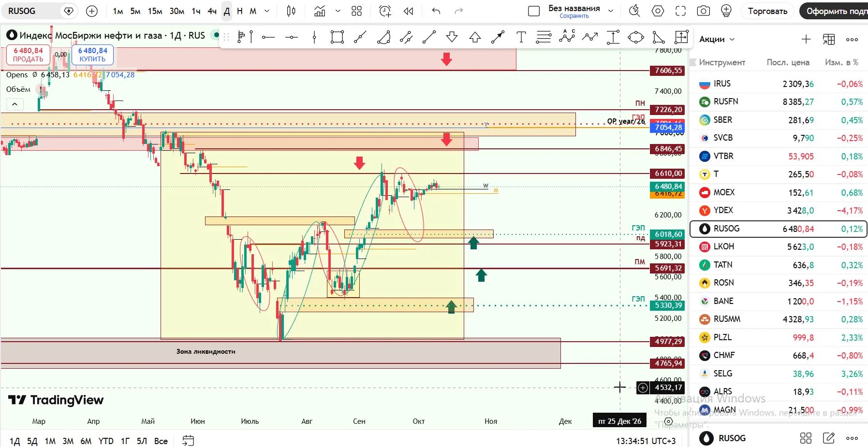Click the Торговать button

767,11
